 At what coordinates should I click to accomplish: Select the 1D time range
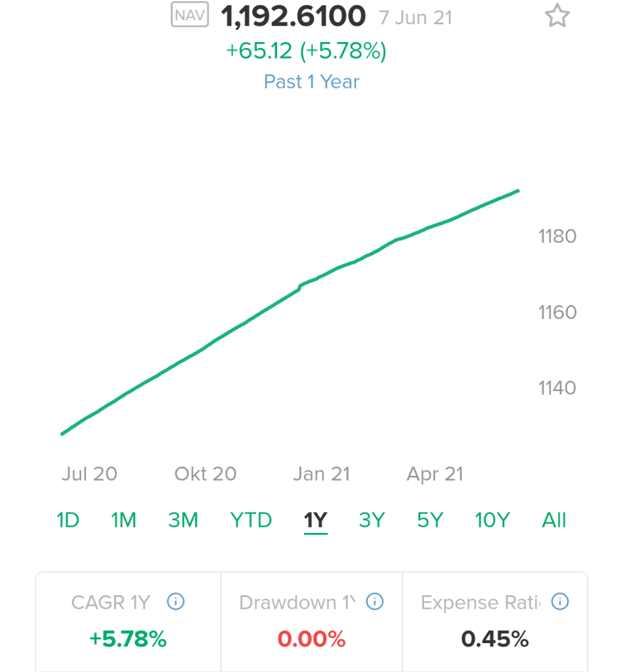click(x=68, y=520)
